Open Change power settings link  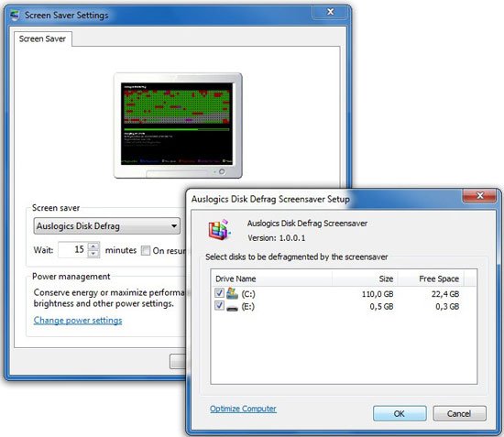coord(78,321)
